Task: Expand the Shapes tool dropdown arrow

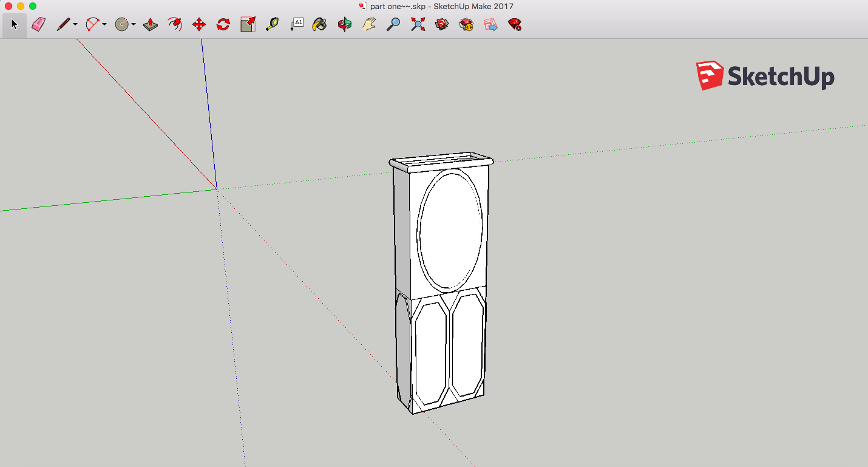Action: click(x=134, y=25)
